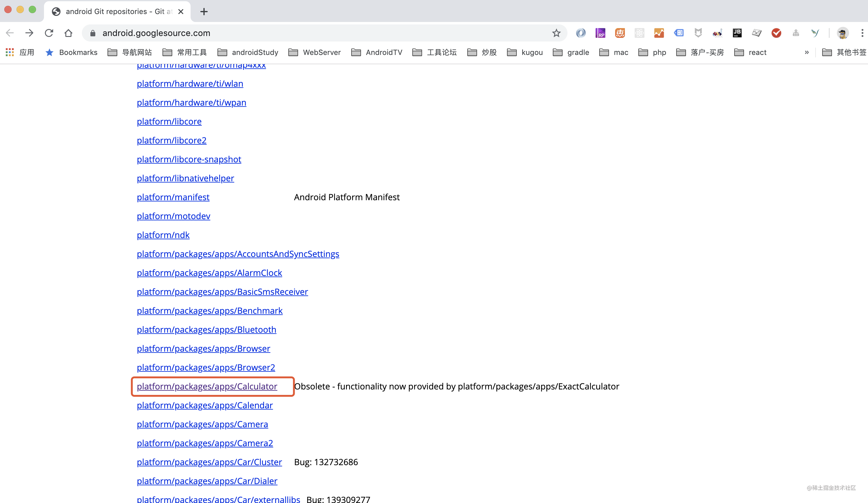Click the JetBrains JB extension icon
The height and width of the screenshot is (503, 868).
(x=737, y=33)
